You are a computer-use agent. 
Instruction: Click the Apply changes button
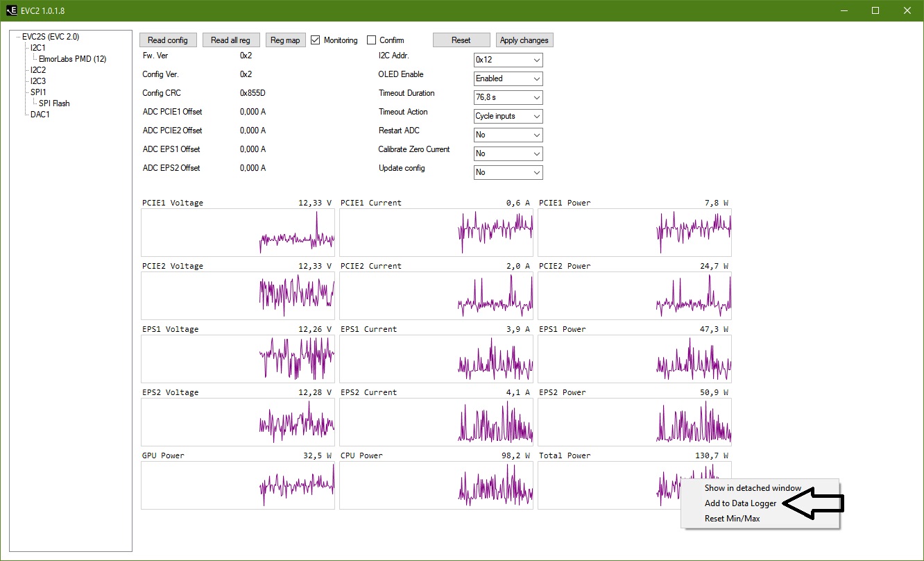pyautogui.click(x=524, y=40)
